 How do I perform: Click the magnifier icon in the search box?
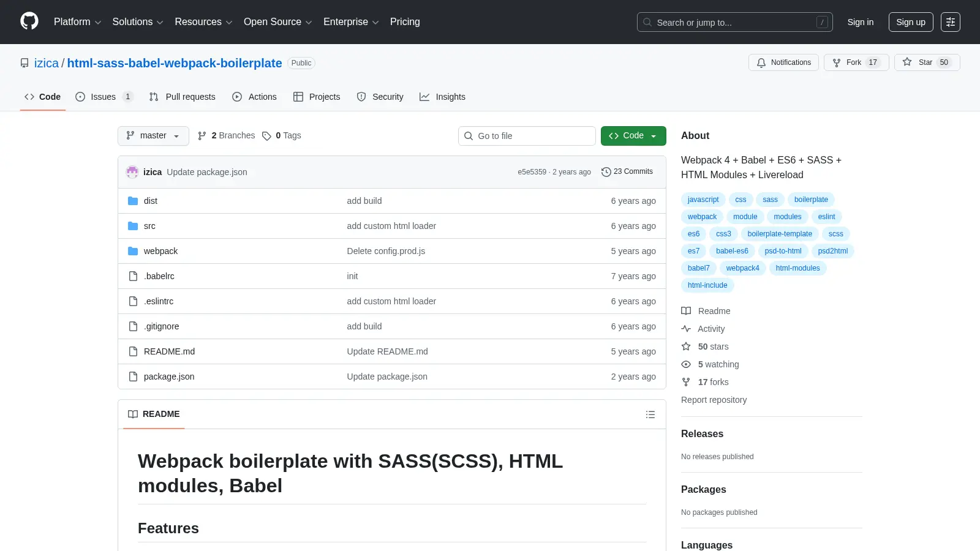pos(647,22)
